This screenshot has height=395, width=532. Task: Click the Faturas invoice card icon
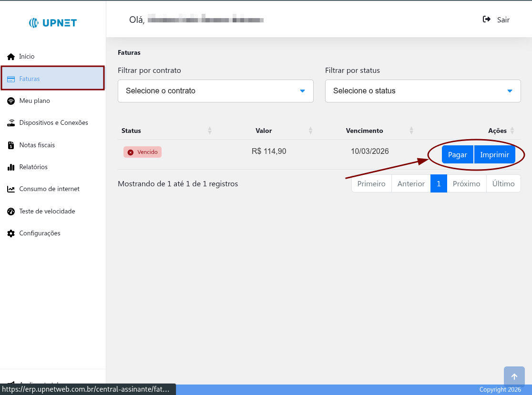point(11,78)
